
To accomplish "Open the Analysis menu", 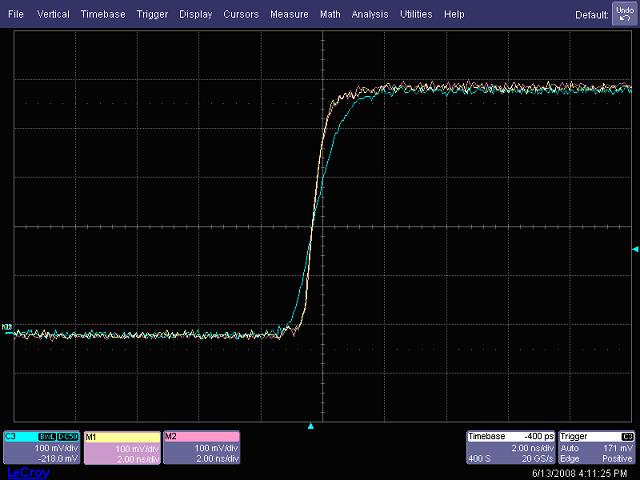I will [x=370, y=15].
